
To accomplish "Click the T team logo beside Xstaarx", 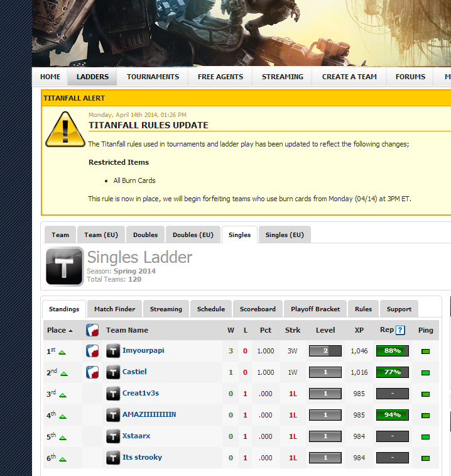I will (113, 436).
